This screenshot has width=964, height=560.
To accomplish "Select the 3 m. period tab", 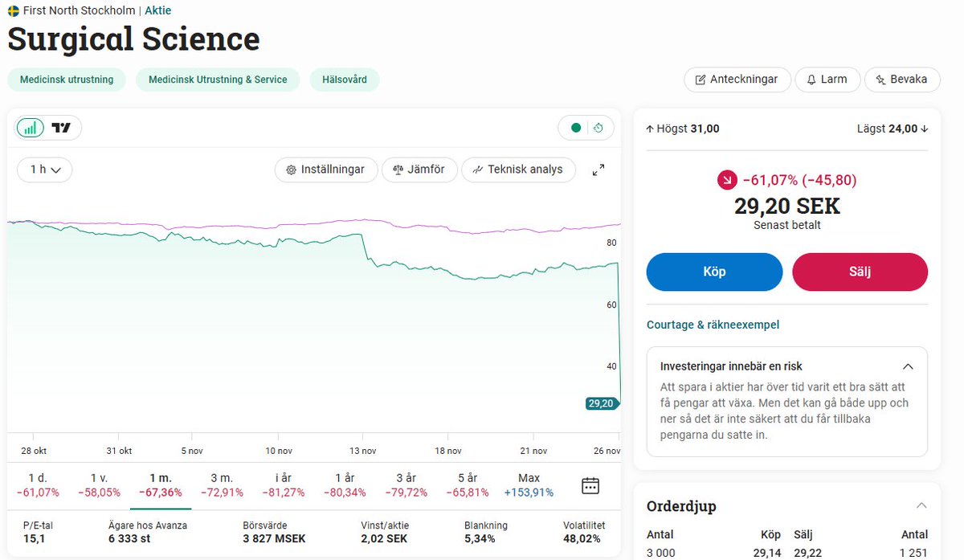I will pyautogui.click(x=222, y=485).
